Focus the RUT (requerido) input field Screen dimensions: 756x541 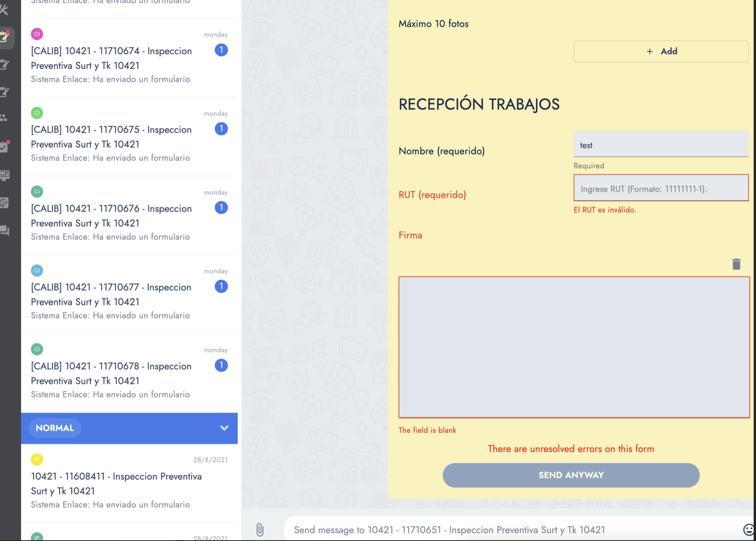tap(661, 188)
